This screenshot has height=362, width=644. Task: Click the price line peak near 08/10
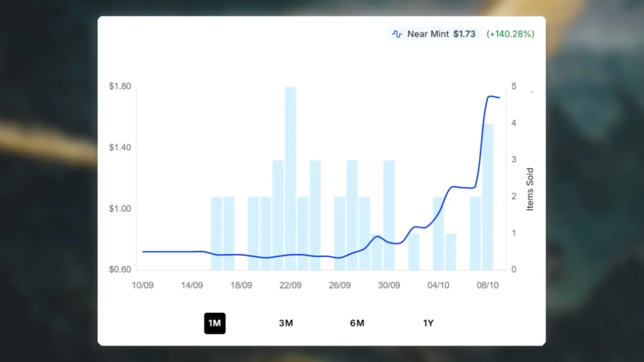tap(490, 96)
